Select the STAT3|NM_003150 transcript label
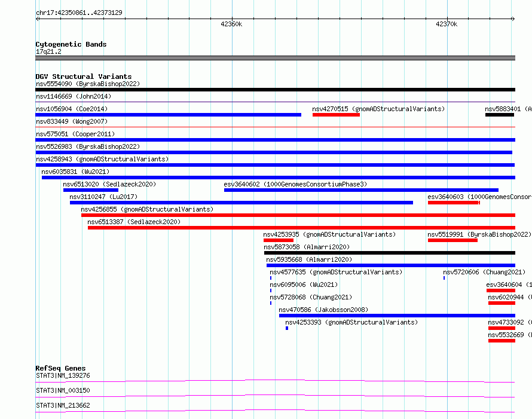532x419 pixels. tap(63, 390)
